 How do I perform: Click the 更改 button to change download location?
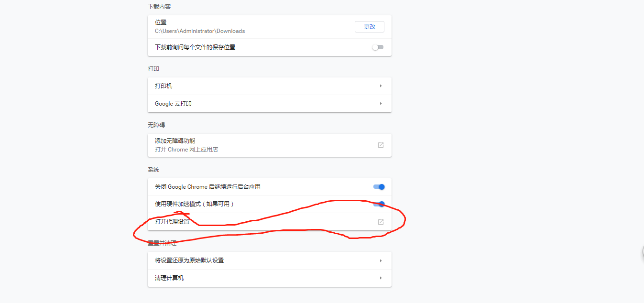369,26
